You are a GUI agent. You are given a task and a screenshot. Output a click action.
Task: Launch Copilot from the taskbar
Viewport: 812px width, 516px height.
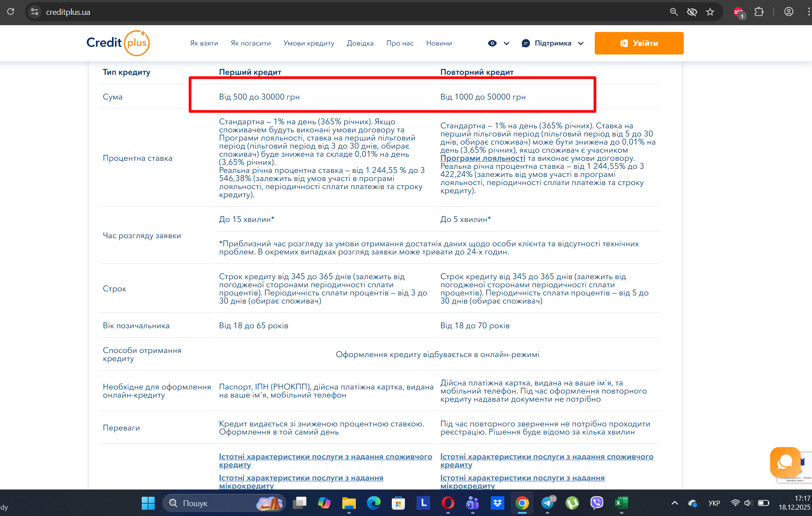[324, 503]
